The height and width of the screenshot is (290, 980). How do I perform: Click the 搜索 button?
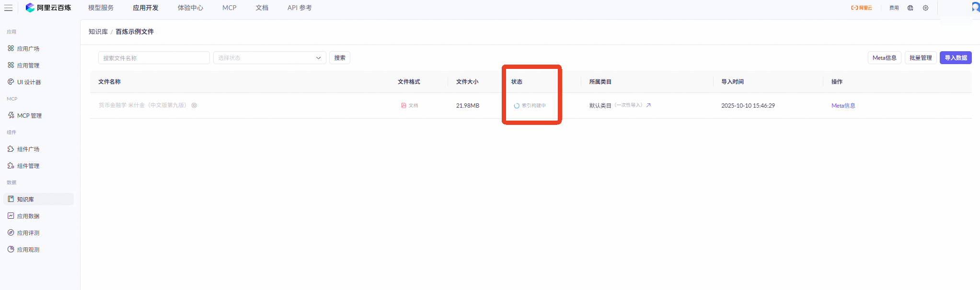pyautogui.click(x=340, y=58)
